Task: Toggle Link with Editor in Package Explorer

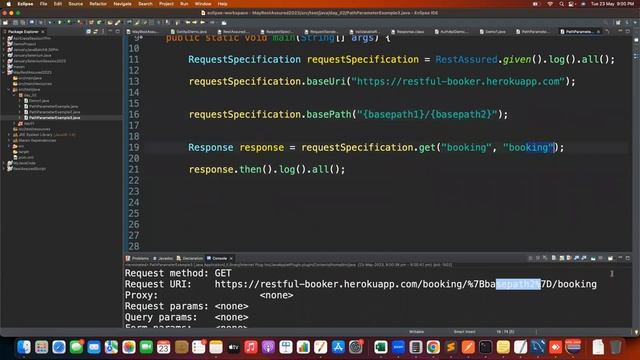Action: [96, 31]
